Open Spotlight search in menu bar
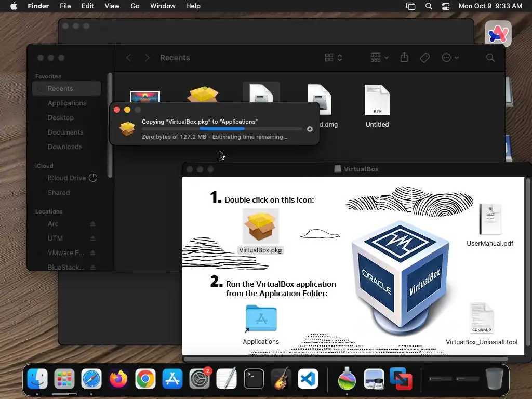532x399 pixels. (x=429, y=6)
